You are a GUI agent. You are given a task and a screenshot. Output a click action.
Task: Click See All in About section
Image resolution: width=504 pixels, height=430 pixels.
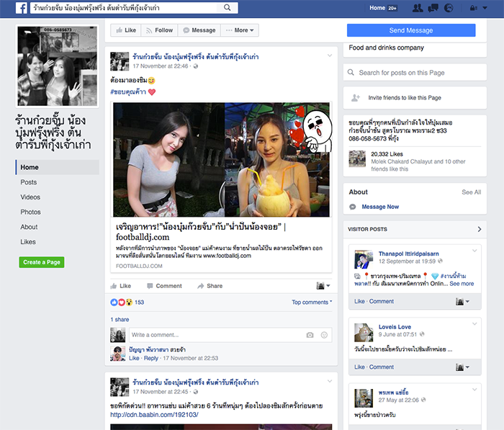[x=471, y=192]
